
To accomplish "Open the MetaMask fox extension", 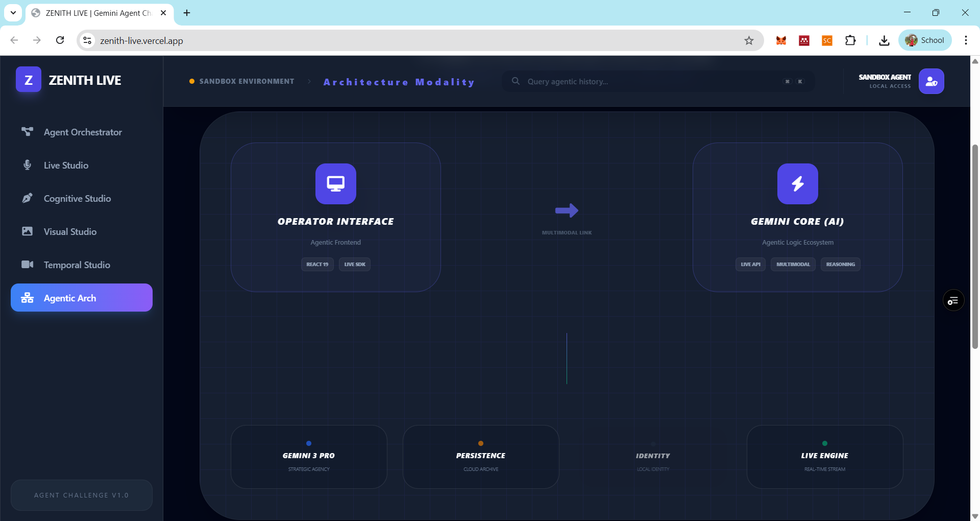I will point(781,40).
